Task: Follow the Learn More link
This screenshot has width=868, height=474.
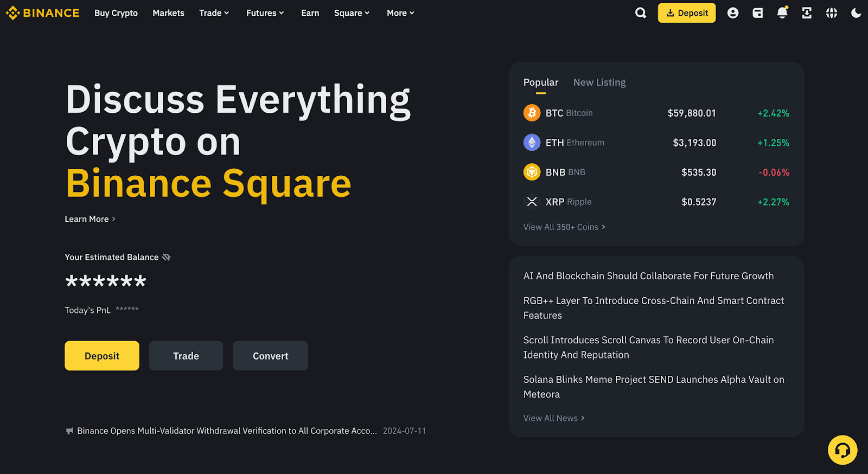Action: [90, 219]
